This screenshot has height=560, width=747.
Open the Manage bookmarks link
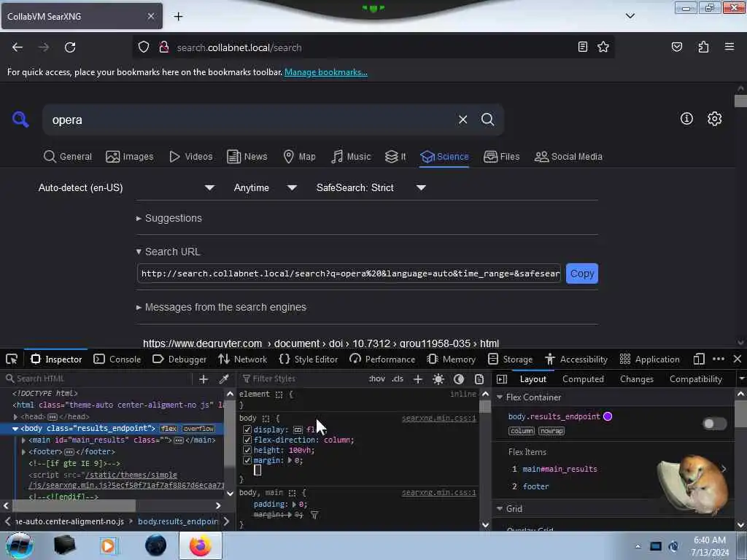tap(326, 72)
